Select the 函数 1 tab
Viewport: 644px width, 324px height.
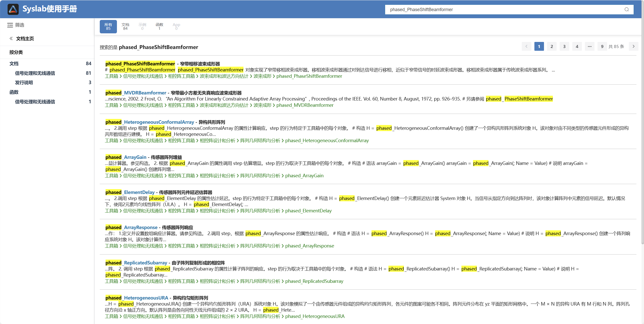point(159,27)
